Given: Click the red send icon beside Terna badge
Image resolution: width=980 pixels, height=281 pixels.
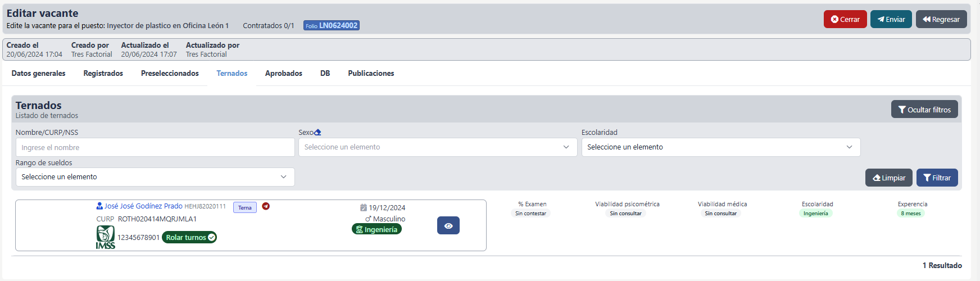Looking at the screenshot, I should (266, 206).
